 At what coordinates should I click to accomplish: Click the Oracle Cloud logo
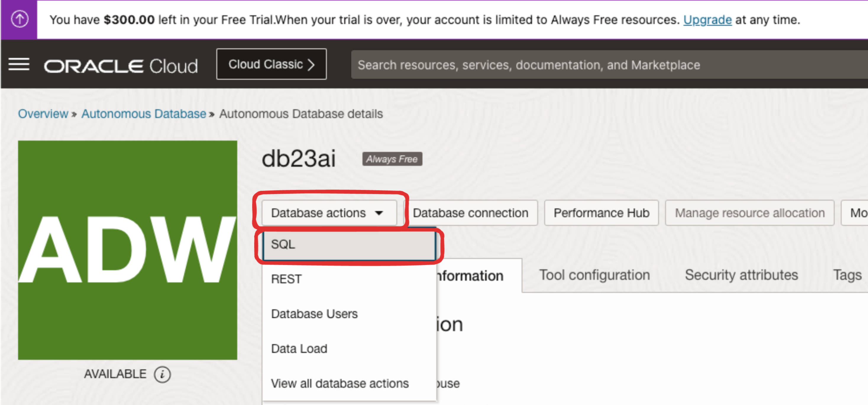click(x=121, y=65)
